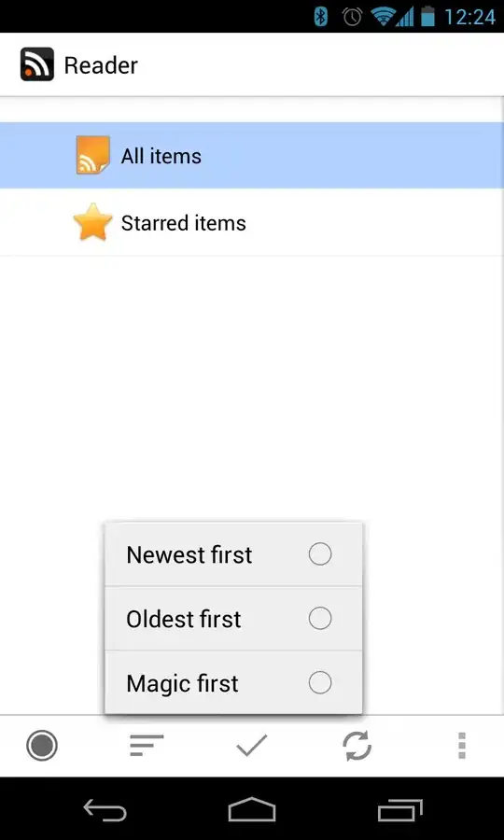
Task: Open the sort order icon
Action: click(147, 745)
